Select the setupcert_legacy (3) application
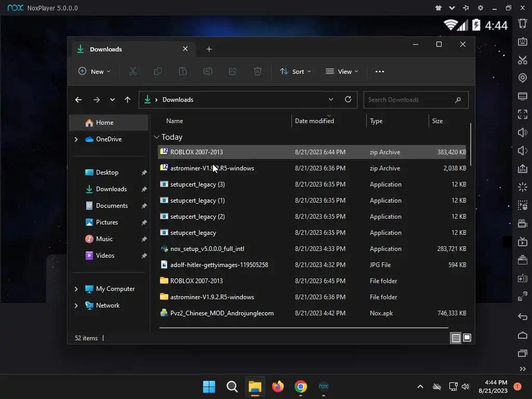 point(312,184)
